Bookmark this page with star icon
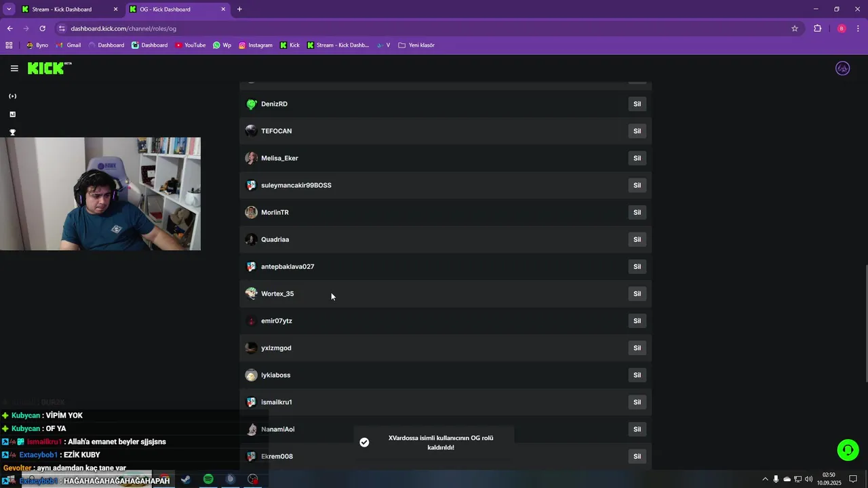The height and width of the screenshot is (488, 868). [x=795, y=28]
